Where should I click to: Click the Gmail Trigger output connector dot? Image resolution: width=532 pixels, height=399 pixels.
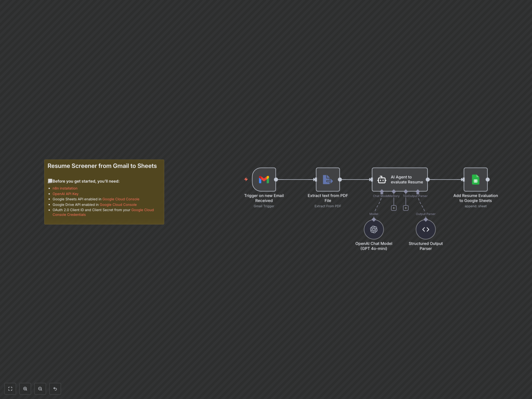pyautogui.click(x=276, y=179)
